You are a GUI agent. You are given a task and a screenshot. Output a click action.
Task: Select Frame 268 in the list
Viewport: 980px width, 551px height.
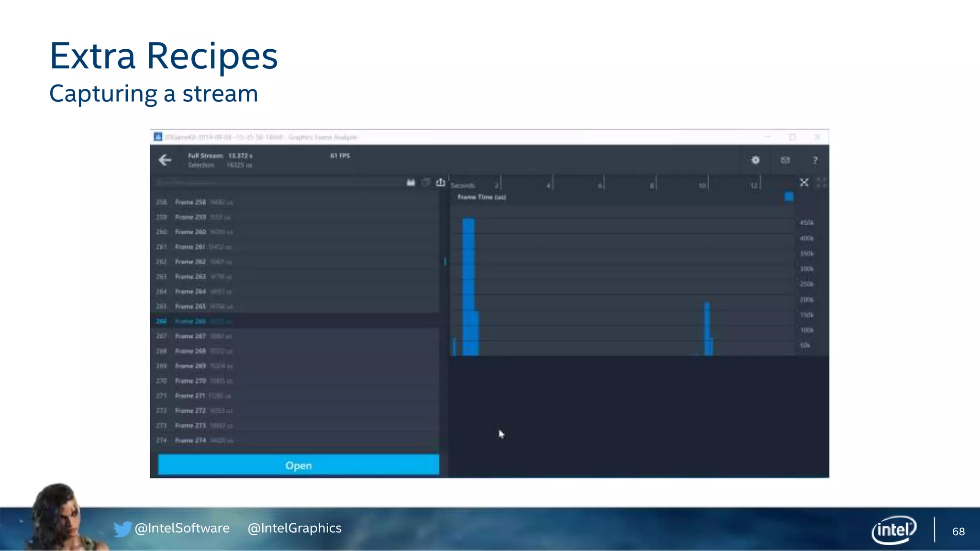(x=295, y=351)
